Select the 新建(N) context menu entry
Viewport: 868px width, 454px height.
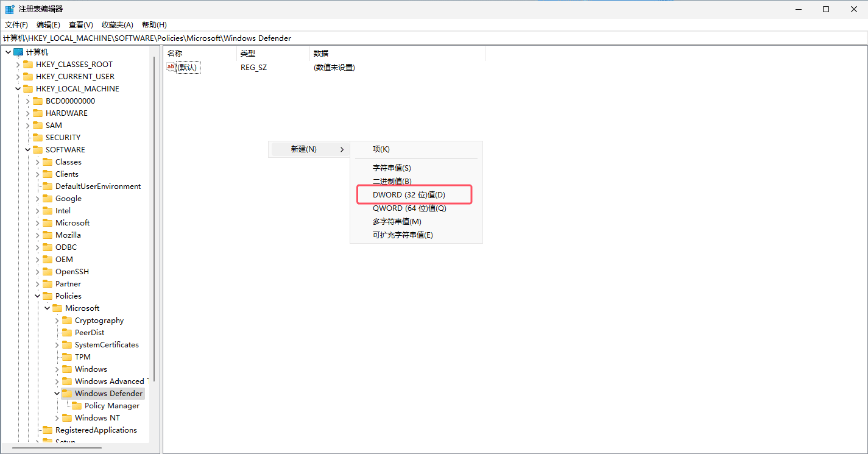(x=310, y=149)
